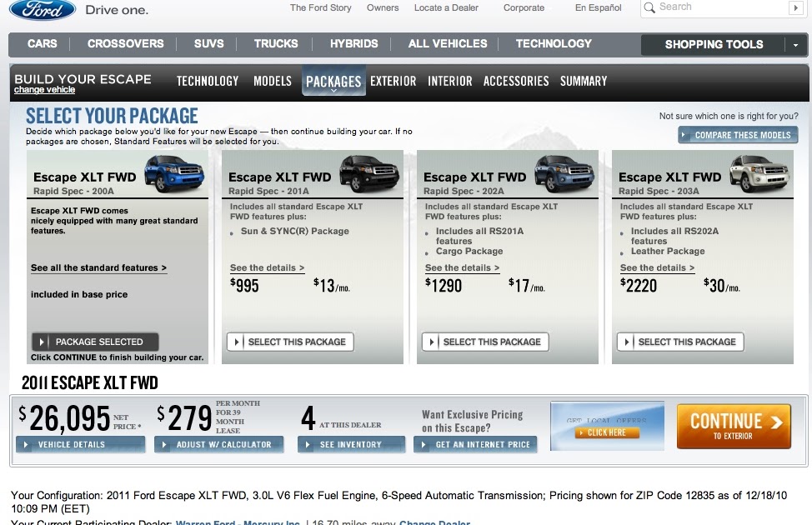Click the See Inventory button

point(351,444)
